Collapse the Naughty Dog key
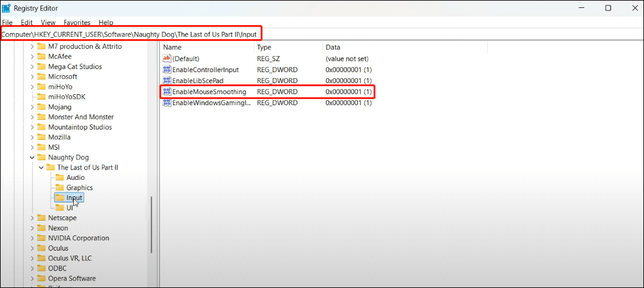 tap(32, 157)
